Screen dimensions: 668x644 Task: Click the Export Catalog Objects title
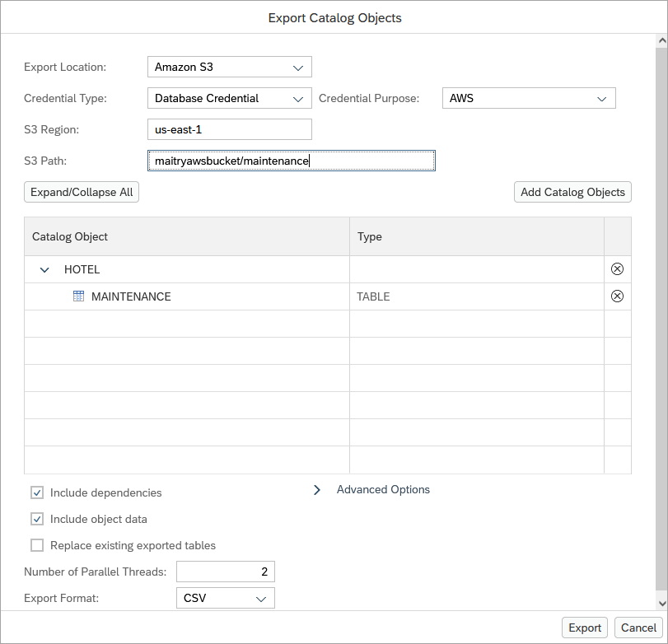point(334,18)
